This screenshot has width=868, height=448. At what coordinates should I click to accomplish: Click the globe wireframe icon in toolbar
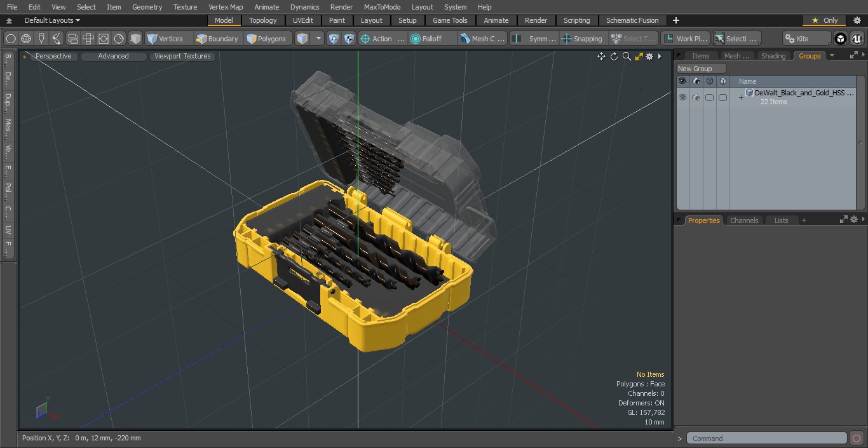tap(26, 39)
